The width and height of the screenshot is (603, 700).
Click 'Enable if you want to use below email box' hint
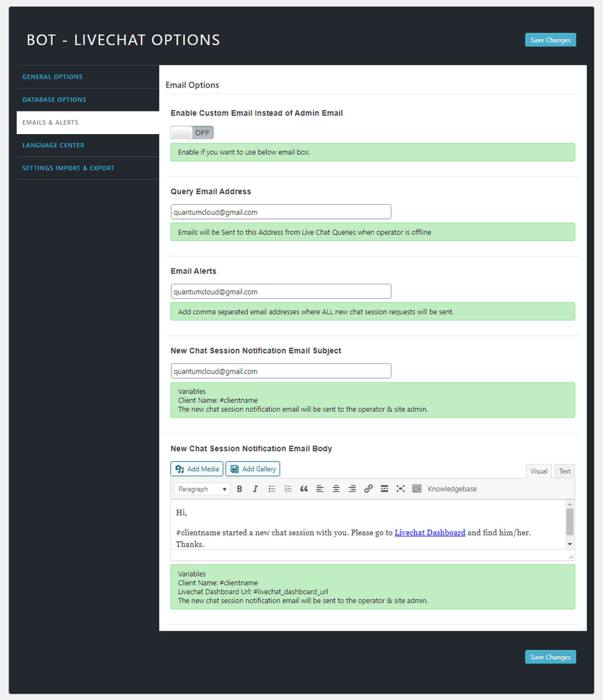tap(244, 152)
